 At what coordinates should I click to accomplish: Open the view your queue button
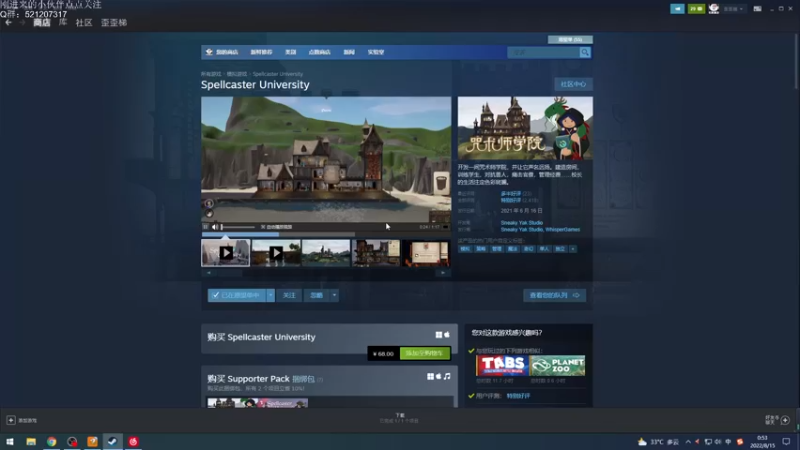pyautogui.click(x=554, y=295)
